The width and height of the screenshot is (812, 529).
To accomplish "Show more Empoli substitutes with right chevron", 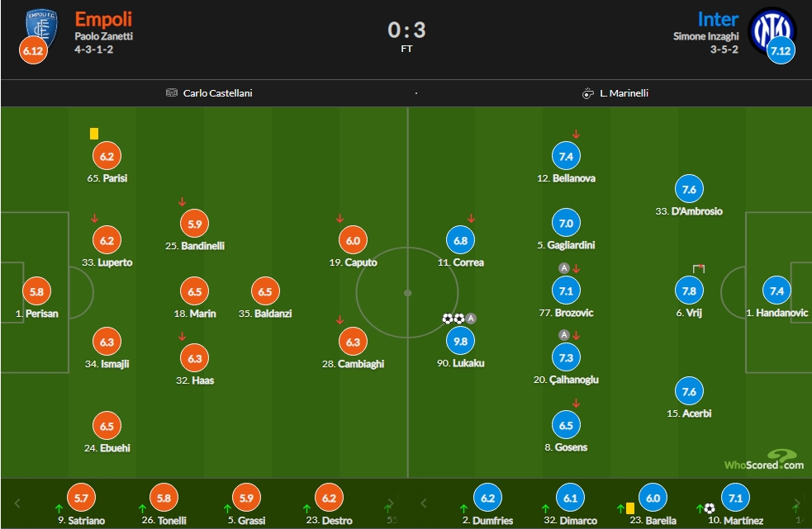I will coord(391,503).
